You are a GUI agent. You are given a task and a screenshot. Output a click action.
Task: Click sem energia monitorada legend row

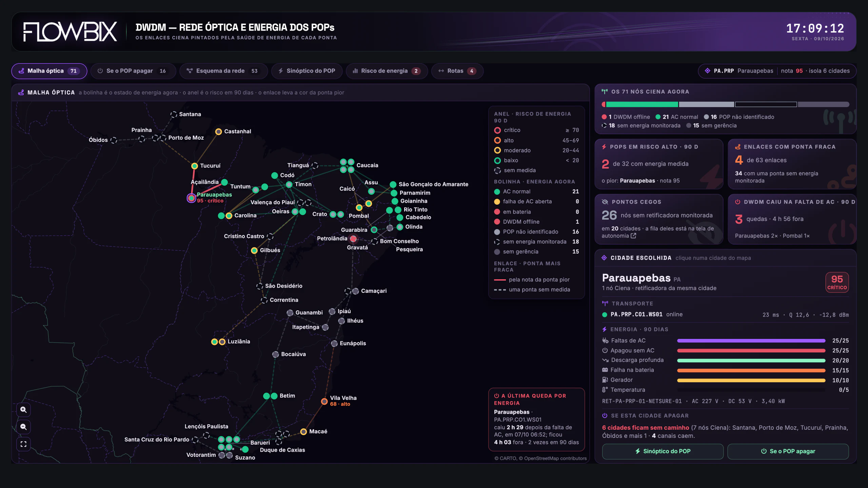pos(536,242)
